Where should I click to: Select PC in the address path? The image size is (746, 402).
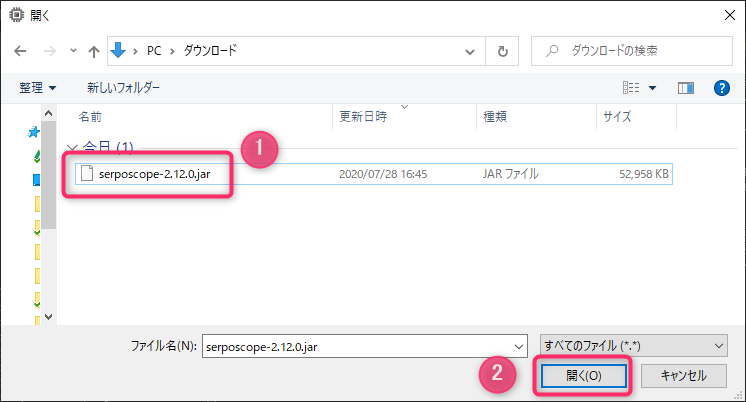pos(154,50)
